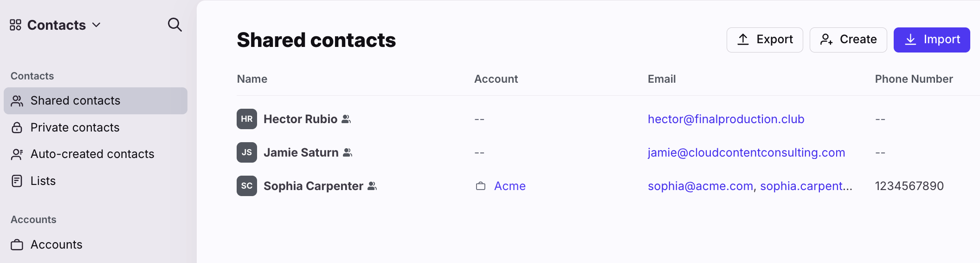Click the app grid icon beside Contacts
Viewport: 980px width, 263px height.
tap(15, 25)
